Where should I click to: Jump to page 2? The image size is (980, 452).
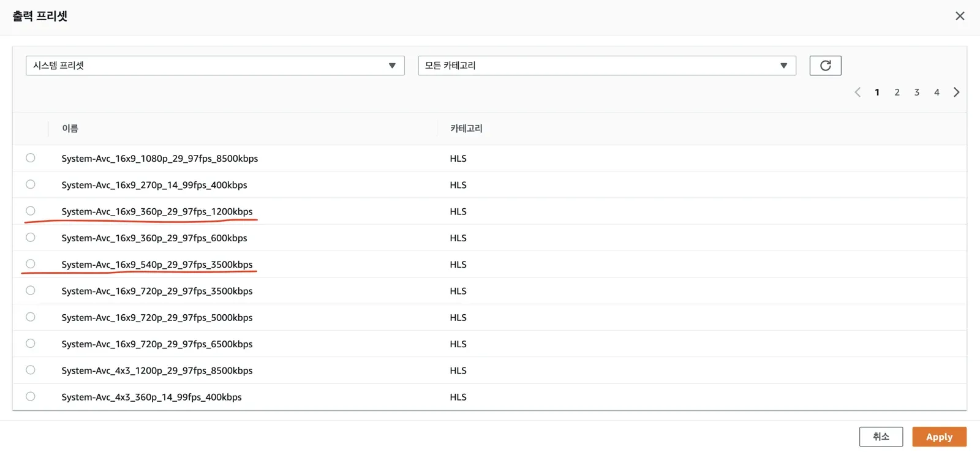point(897,92)
